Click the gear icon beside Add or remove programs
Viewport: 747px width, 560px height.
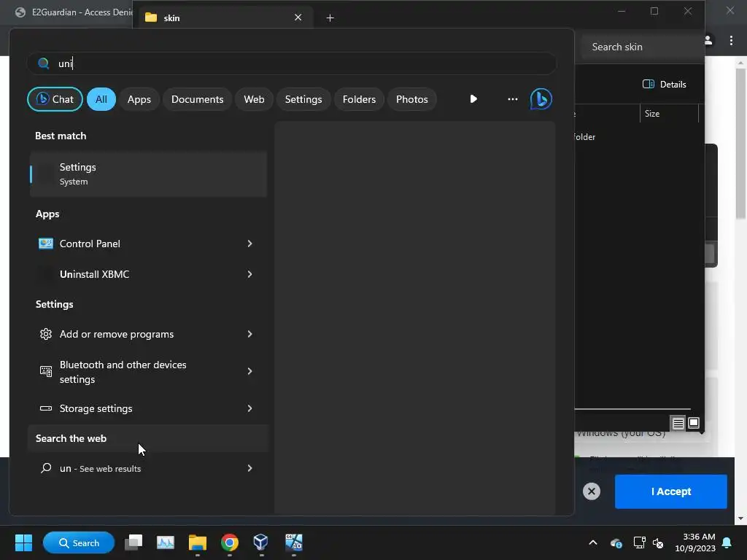click(46, 334)
